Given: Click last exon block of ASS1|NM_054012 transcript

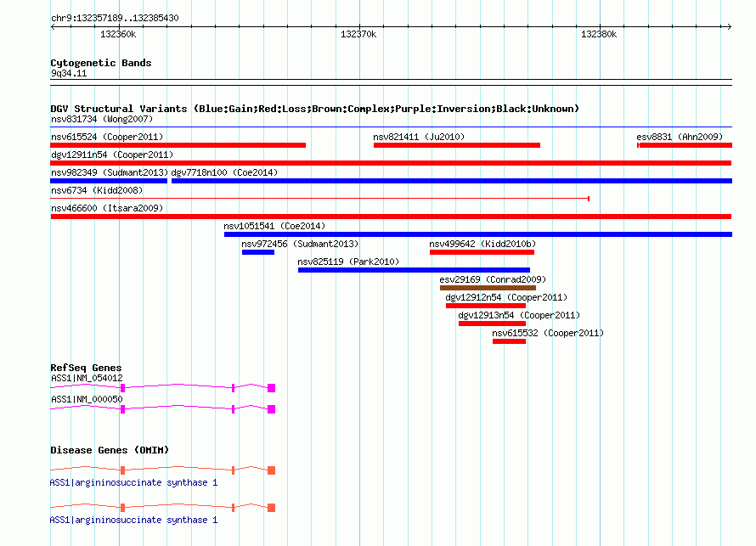Looking at the screenshot, I should [272, 388].
